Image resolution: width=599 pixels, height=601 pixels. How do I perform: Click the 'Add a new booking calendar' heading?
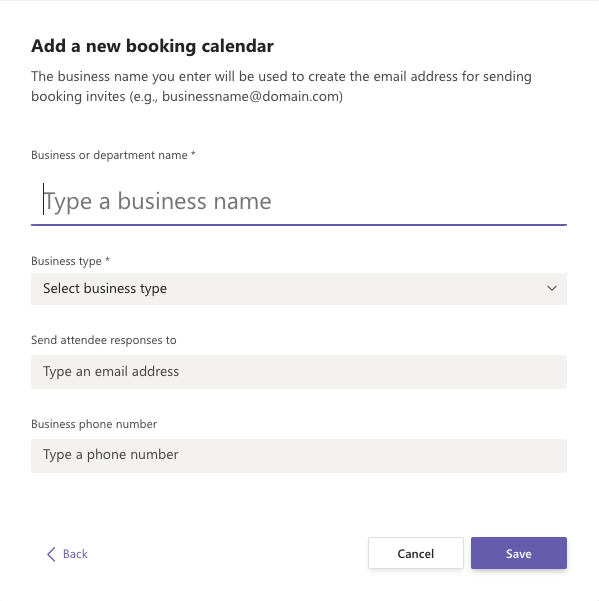point(153,46)
